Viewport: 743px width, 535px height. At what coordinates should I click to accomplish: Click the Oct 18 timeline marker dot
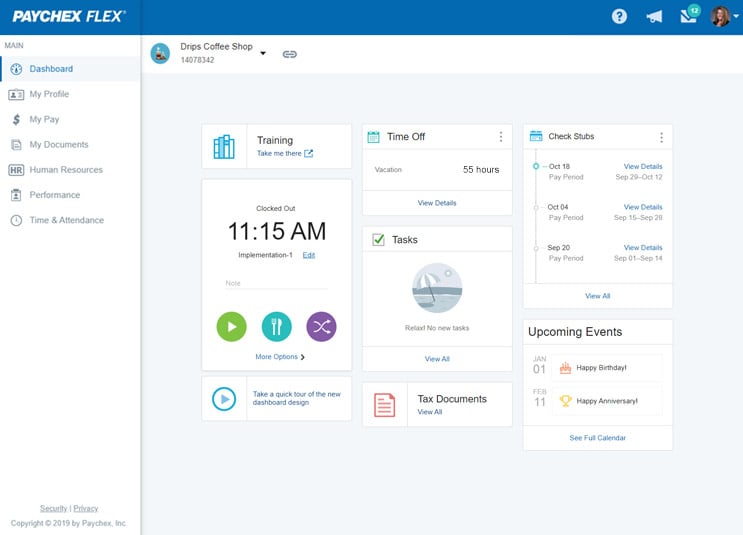536,166
